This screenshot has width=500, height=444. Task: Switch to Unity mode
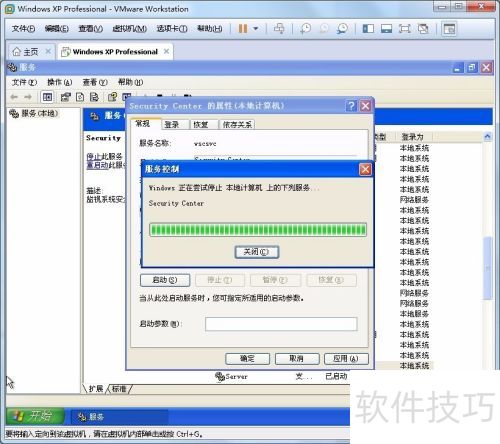point(423,29)
